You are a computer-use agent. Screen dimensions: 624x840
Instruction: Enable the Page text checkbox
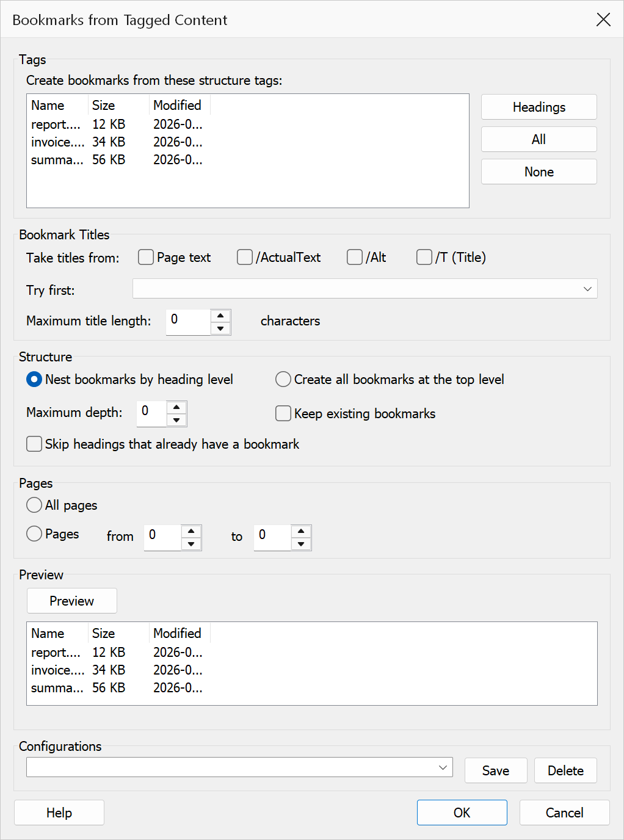(x=146, y=257)
